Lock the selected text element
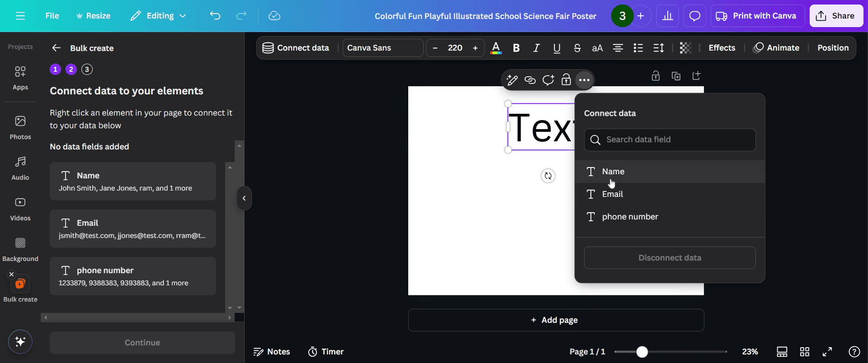 point(566,80)
